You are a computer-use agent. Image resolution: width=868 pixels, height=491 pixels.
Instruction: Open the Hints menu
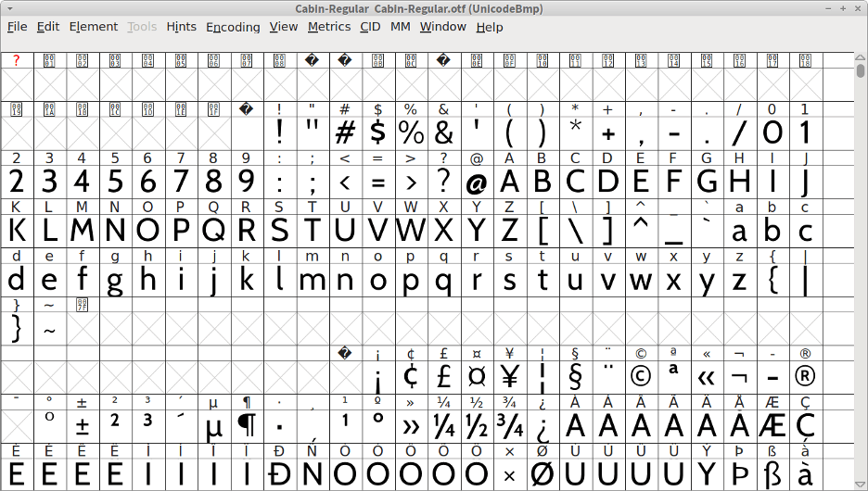pos(182,27)
